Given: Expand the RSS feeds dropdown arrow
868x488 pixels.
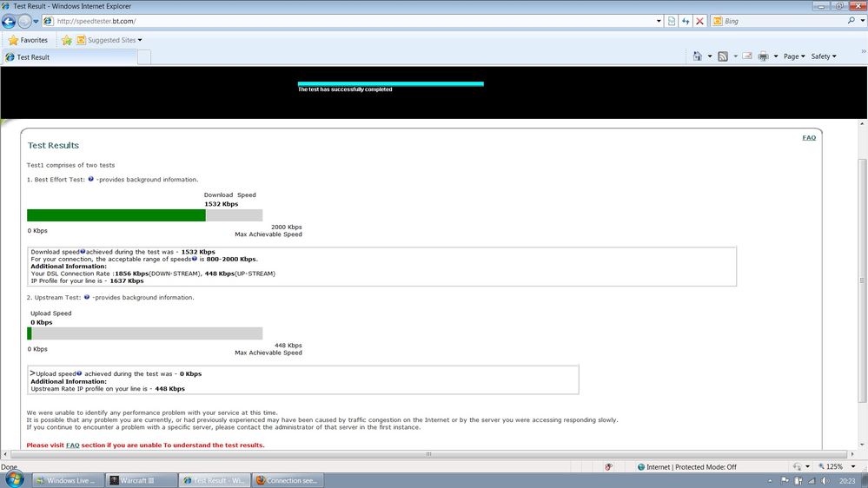Looking at the screenshot, I should click(x=735, y=56).
